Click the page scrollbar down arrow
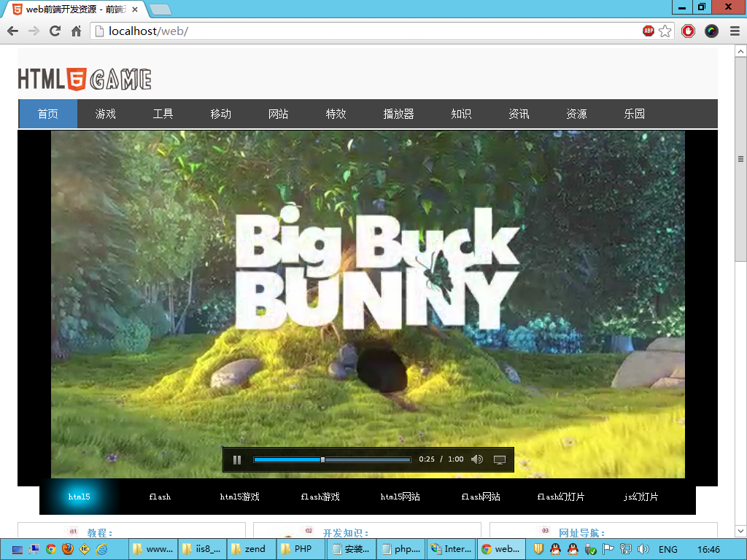This screenshot has width=747, height=560. pyautogui.click(x=740, y=531)
